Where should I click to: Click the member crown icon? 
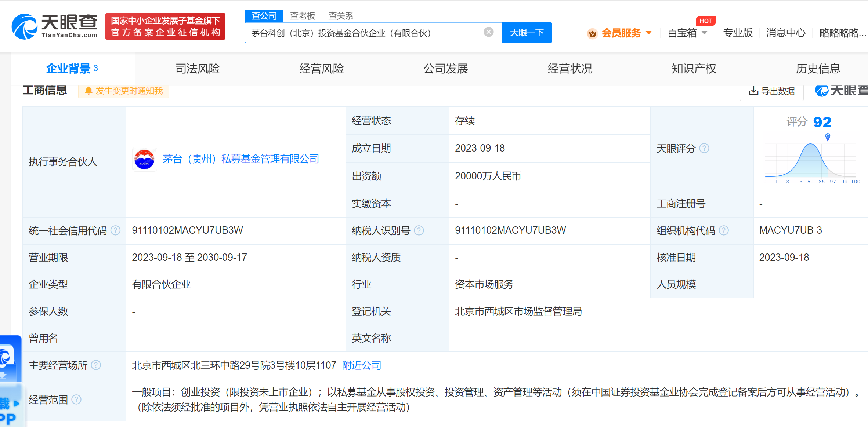[592, 33]
